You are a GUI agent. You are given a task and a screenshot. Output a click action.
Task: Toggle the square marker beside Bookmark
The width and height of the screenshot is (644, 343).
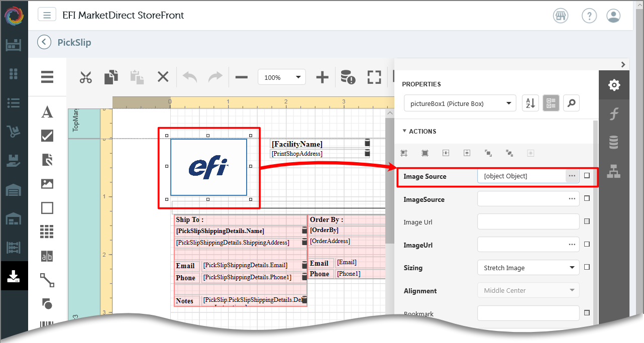587,313
